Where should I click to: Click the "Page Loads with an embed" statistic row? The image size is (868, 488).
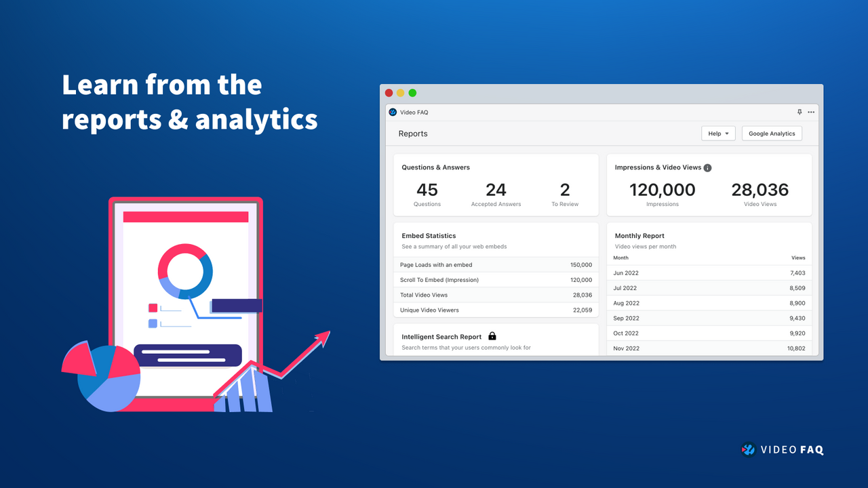pos(496,264)
